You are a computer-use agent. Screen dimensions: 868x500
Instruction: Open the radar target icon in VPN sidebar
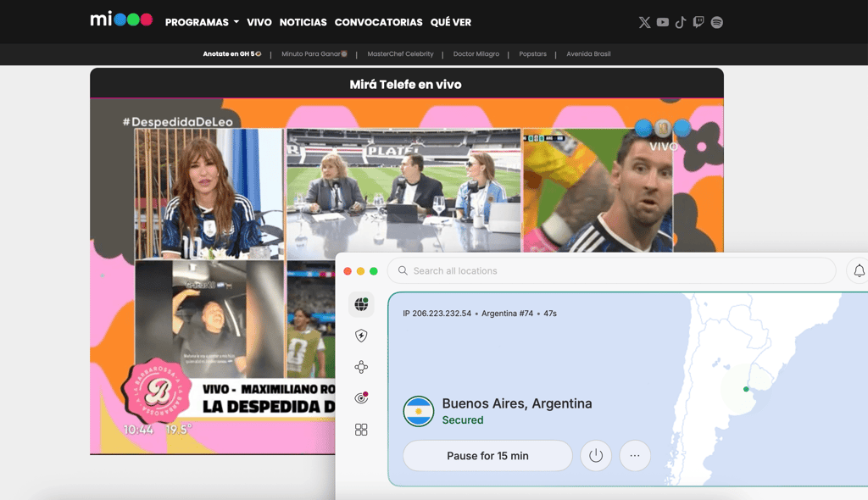[361, 398]
